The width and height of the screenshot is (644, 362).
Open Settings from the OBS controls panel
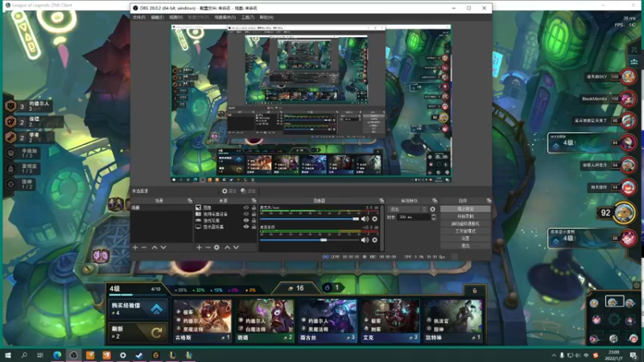click(465, 238)
